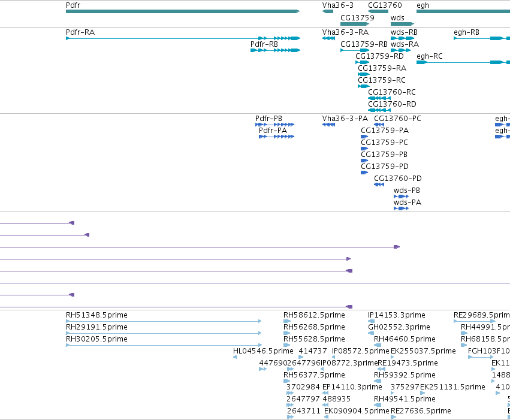Select the 488935 feature label
510x420 pixels.
point(336,399)
